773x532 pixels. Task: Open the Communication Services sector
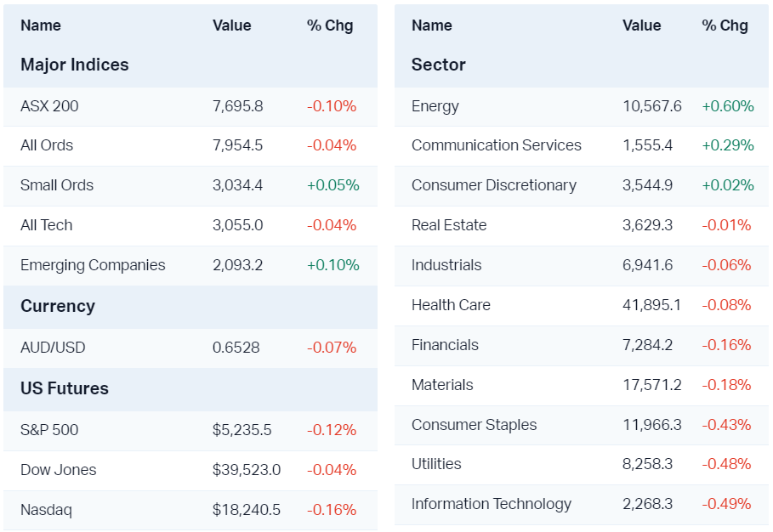(497, 145)
